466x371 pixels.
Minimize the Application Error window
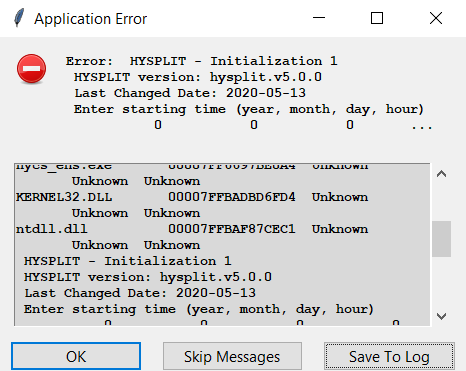pos(319,18)
